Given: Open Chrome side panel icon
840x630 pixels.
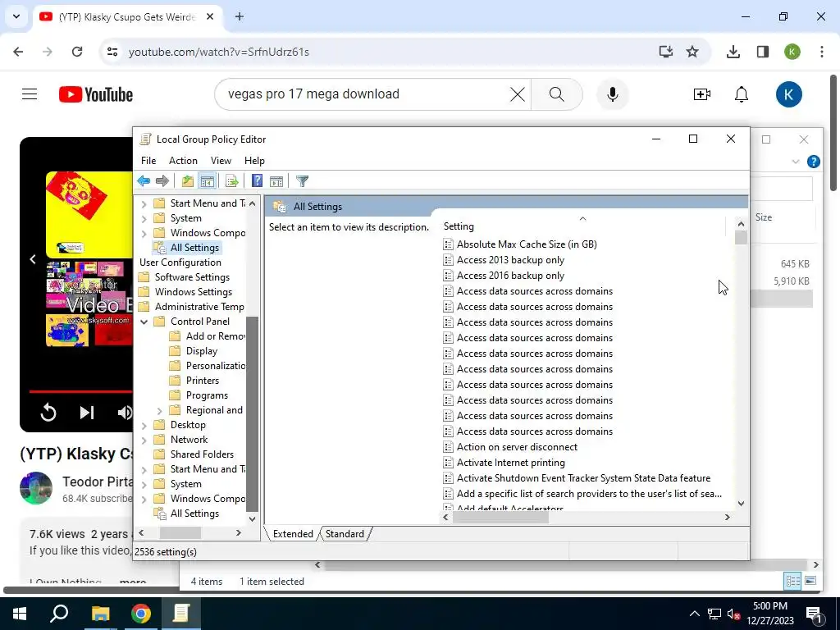Looking at the screenshot, I should coord(762,52).
